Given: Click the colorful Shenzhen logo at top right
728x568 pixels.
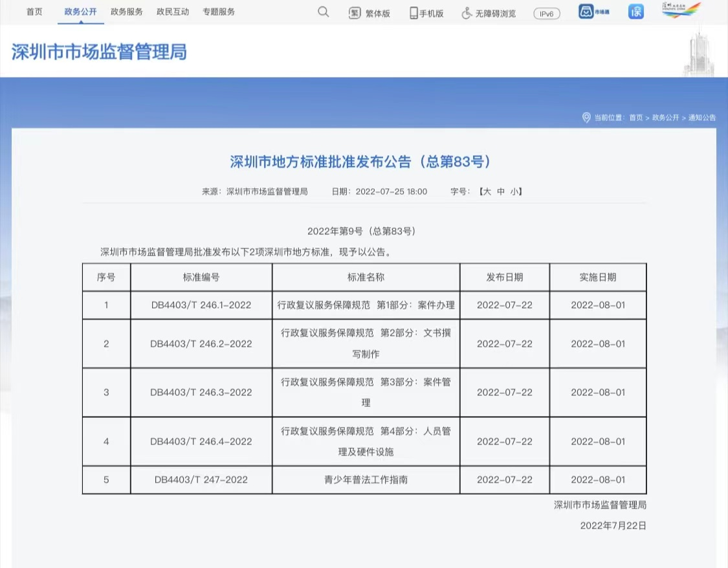Looking at the screenshot, I should [681, 10].
